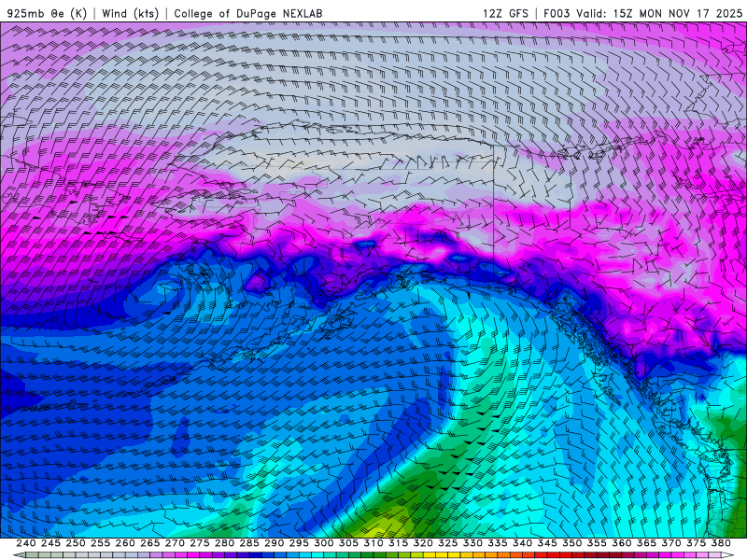Image resolution: width=747 pixels, height=560 pixels.
Task: Click the 240 colorbar value label
Action: tap(26, 543)
